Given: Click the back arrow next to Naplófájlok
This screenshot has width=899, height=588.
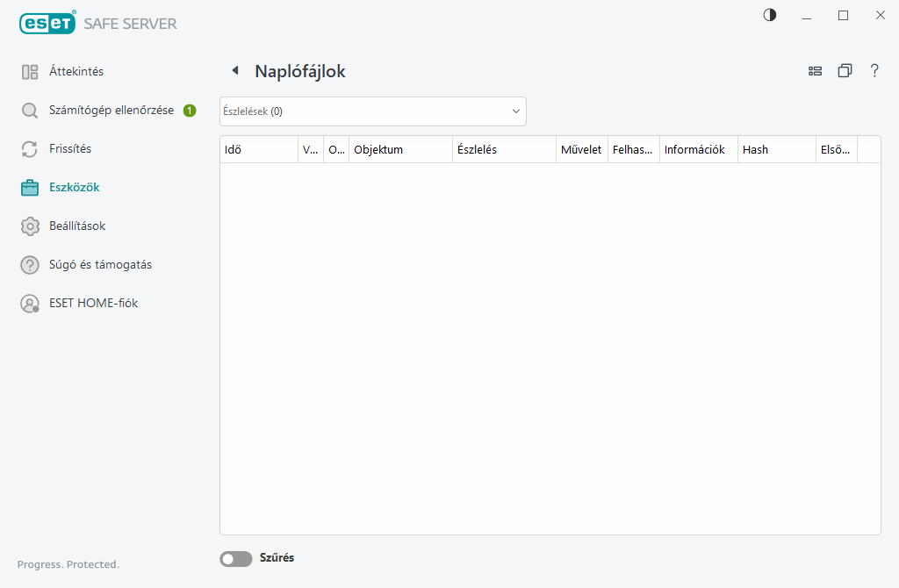Looking at the screenshot, I should coord(234,71).
